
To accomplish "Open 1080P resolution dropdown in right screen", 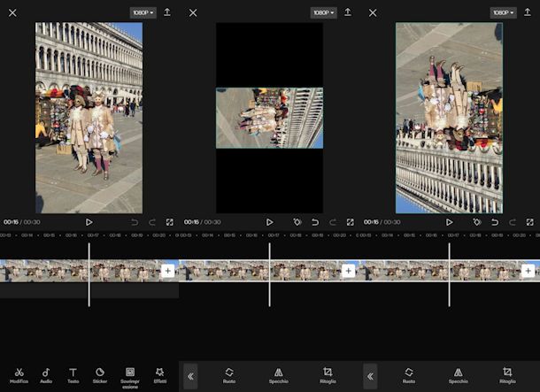I will point(503,12).
